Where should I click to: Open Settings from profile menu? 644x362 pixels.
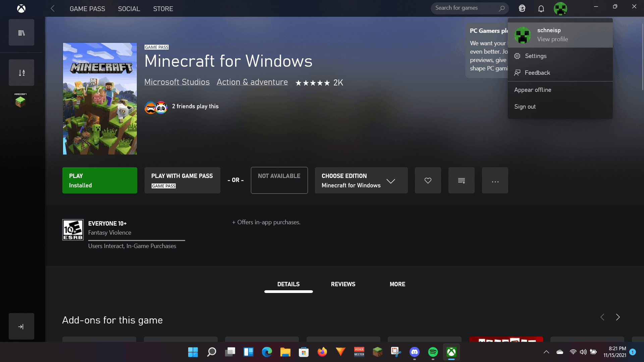(x=560, y=56)
